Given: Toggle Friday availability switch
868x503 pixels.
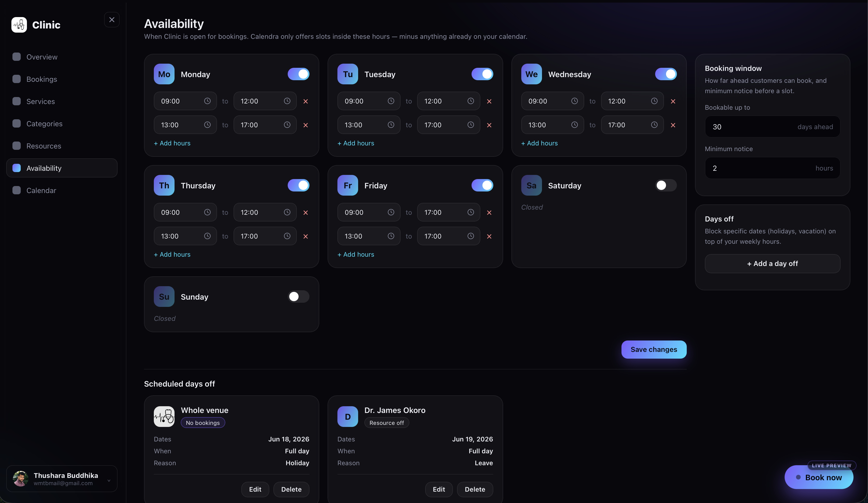Looking at the screenshot, I should (482, 185).
